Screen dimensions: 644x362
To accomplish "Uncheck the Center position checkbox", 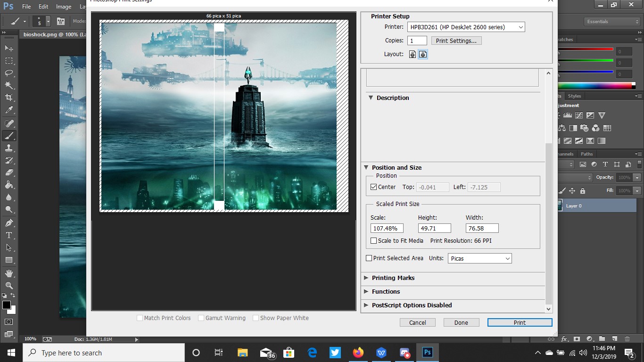I will [x=374, y=187].
